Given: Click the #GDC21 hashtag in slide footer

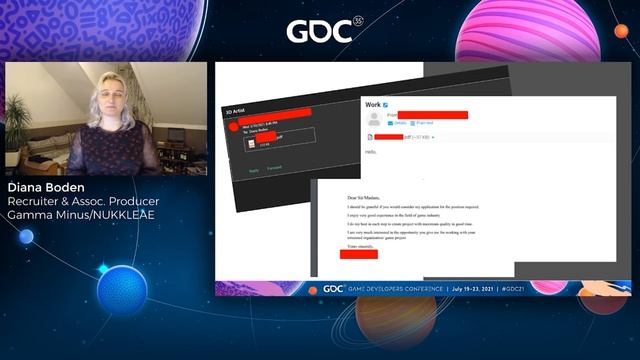Looking at the screenshot, I should coord(513,289).
